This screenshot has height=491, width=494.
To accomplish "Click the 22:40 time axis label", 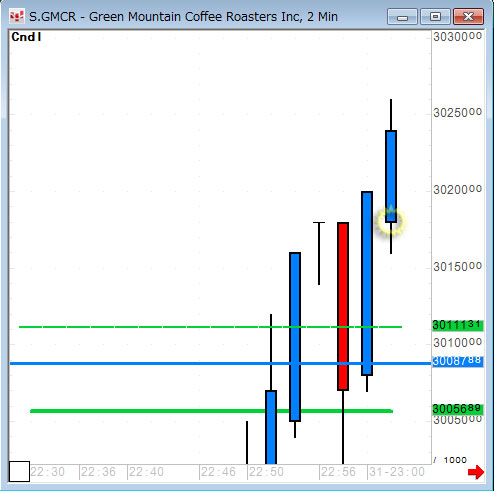I will [x=146, y=472].
